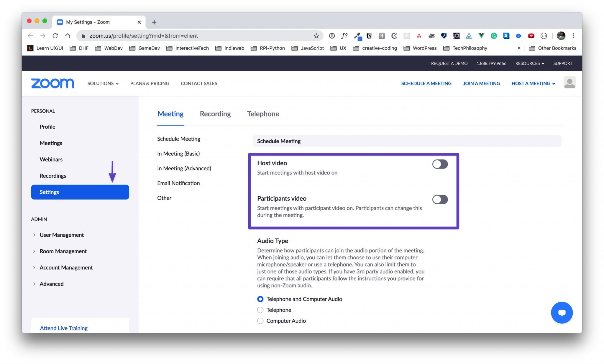The width and height of the screenshot is (604, 364).
Task: Click the SCHEDULE A MEETING link
Action: click(x=426, y=83)
